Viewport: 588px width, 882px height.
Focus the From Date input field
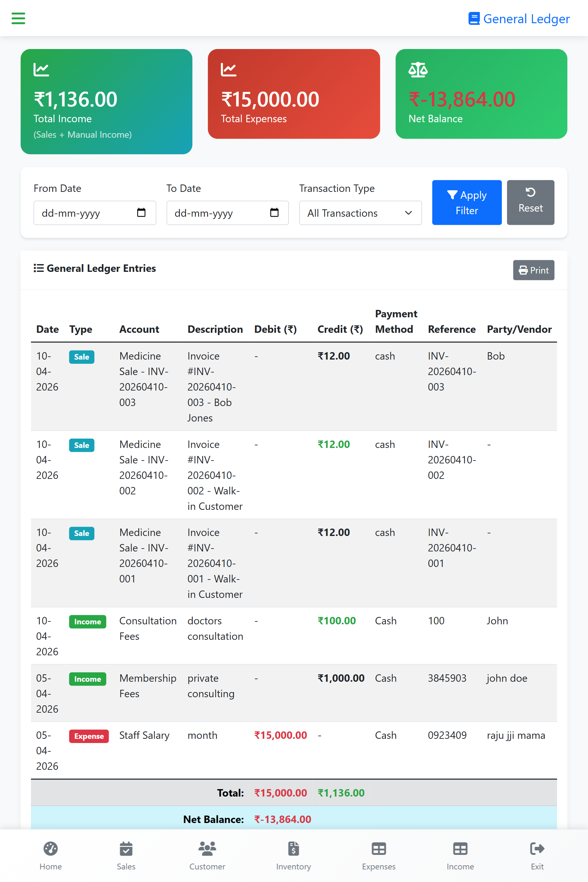(94, 213)
